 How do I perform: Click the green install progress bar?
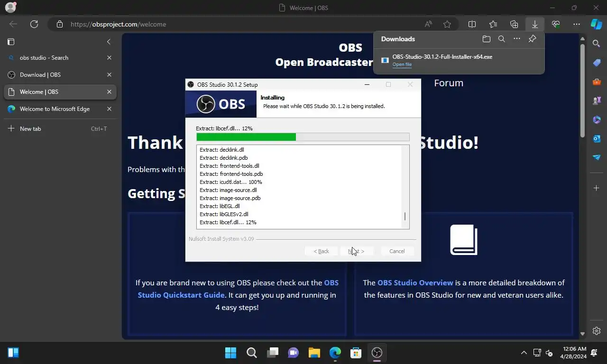pos(246,137)
